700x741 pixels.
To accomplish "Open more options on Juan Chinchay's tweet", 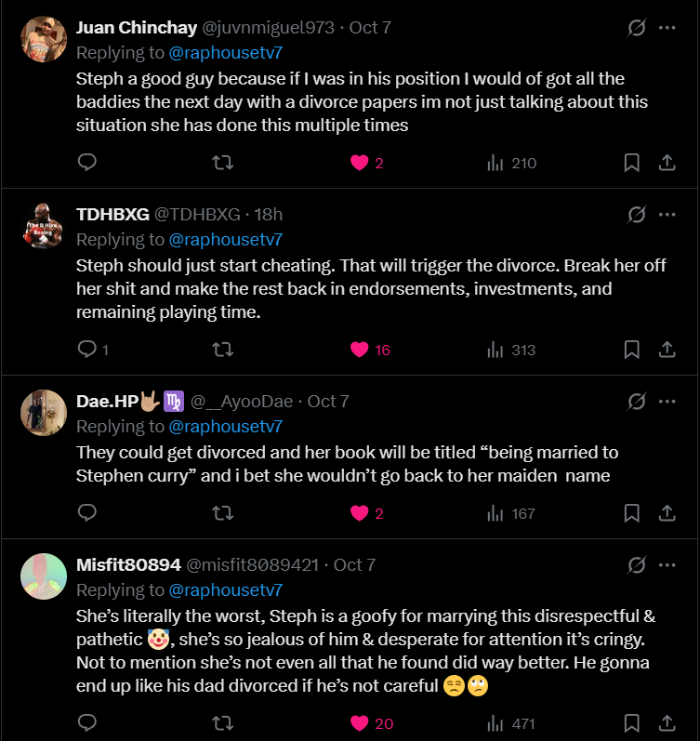I will (x=667, y=28).
